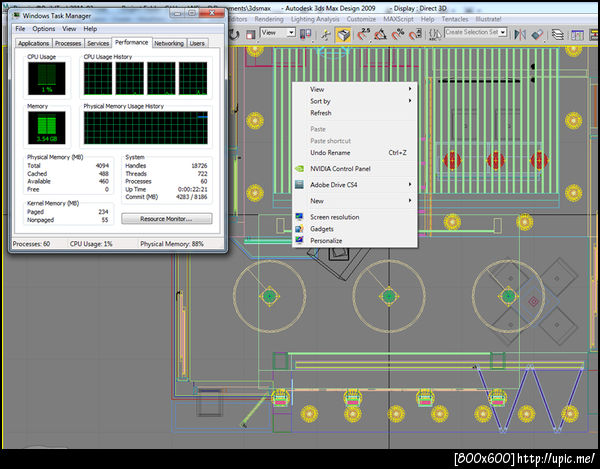The width and height of the screenshot is (600, 469).
Task: Open the Create Selection Set dropdown
Action: pyautogui.click(x=475, y=33)
